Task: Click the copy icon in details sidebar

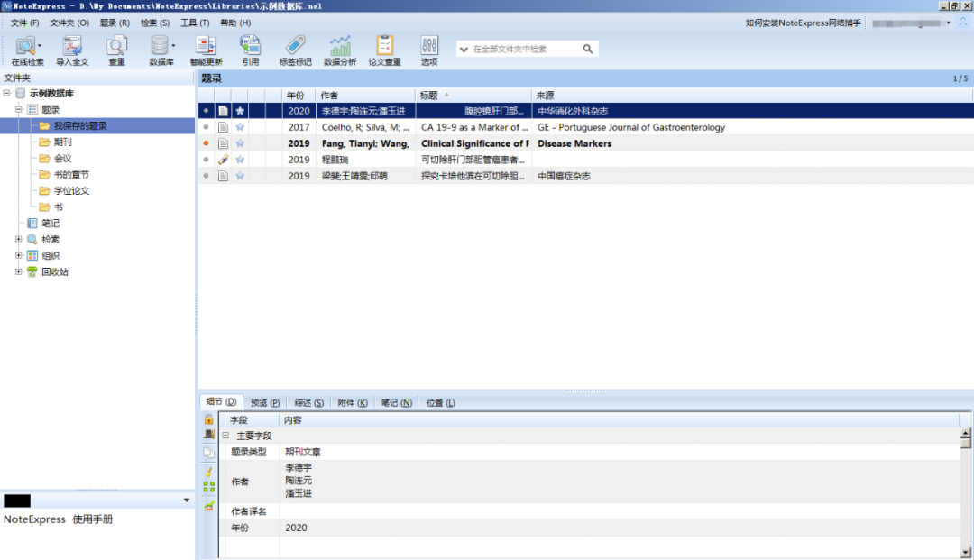Action: point(208,453)
